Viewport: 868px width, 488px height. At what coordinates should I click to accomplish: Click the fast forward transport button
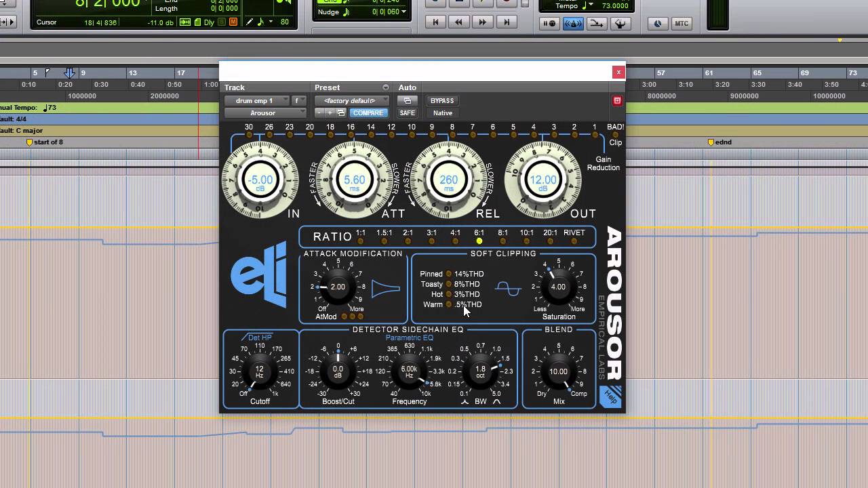[482, 22]
